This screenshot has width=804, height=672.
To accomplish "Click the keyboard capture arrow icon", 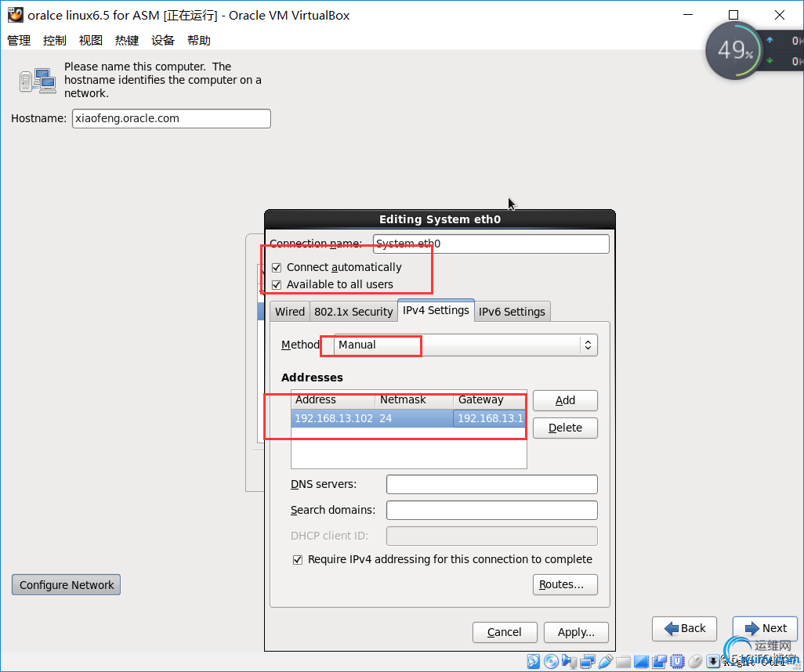I will (x=713, y=661).
